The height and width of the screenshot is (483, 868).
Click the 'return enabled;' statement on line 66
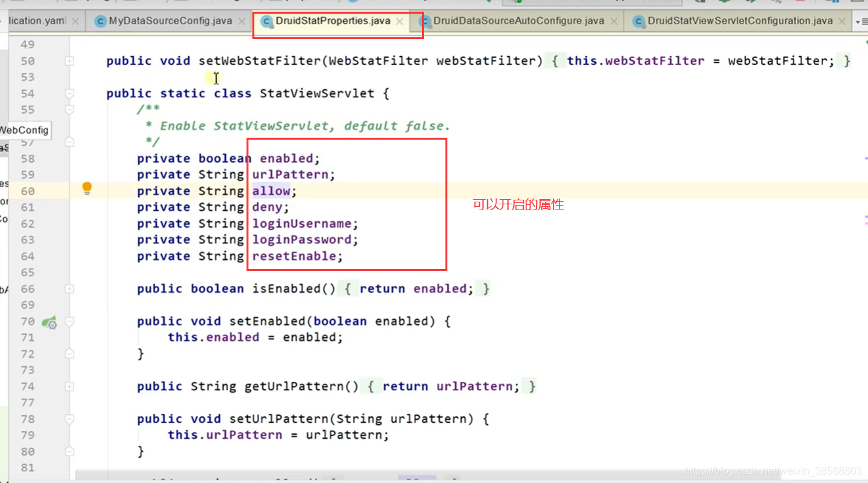point(417,289)
